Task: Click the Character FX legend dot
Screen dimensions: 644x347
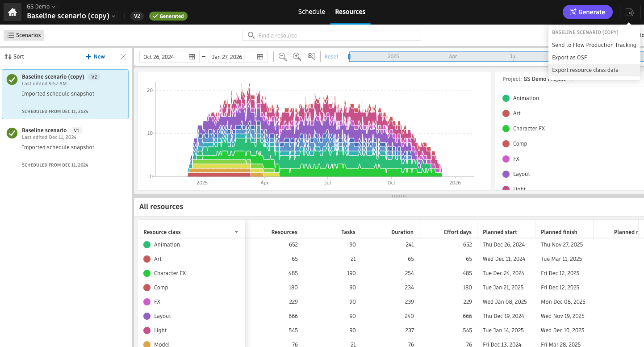Action: [506, 129]
